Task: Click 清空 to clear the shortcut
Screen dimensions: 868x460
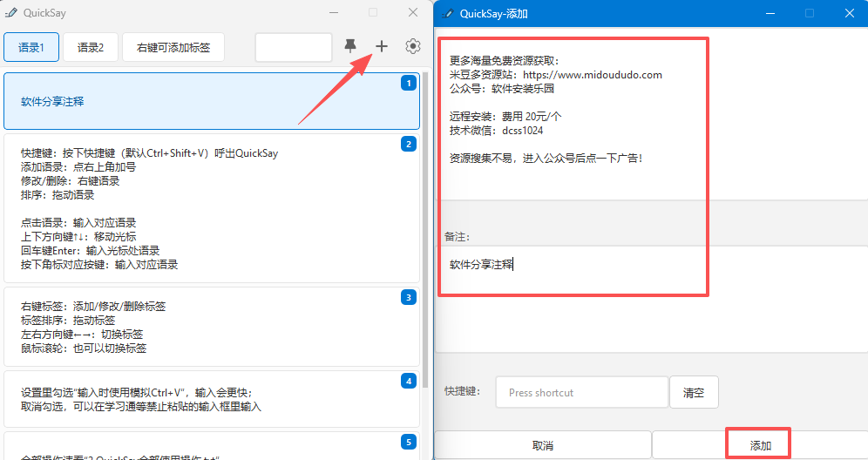Action: tap(694, 392)
